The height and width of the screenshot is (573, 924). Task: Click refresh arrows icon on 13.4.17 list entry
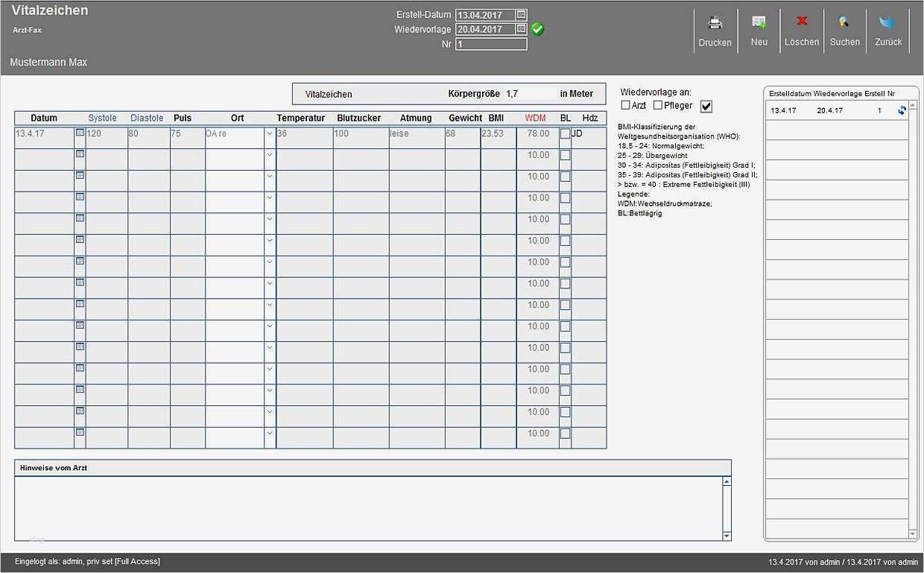[x=902, y=110]
